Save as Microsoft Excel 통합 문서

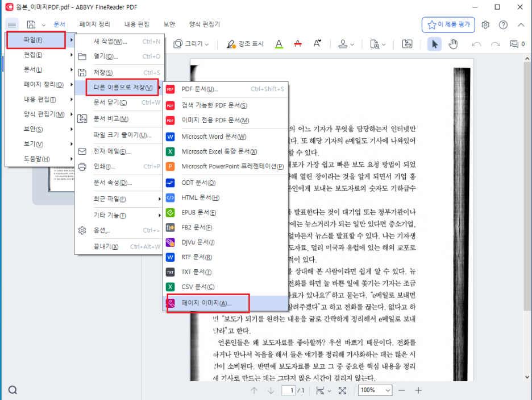226,151
